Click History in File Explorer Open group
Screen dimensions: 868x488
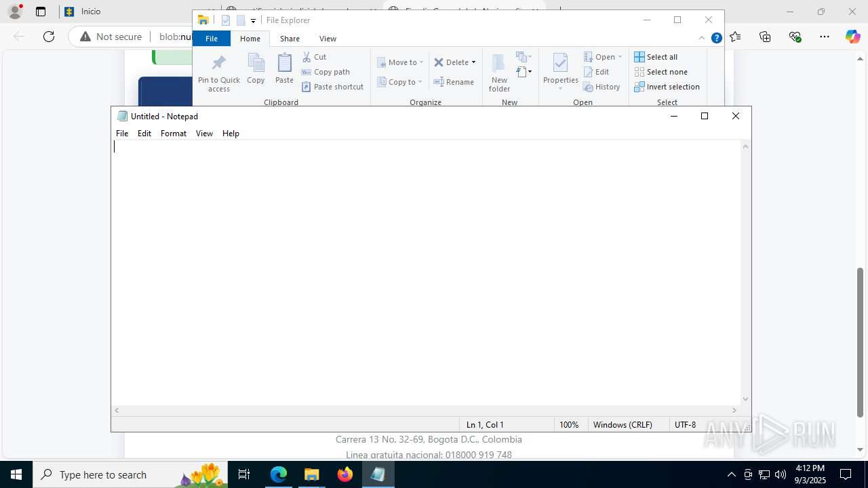pos(601,87)
